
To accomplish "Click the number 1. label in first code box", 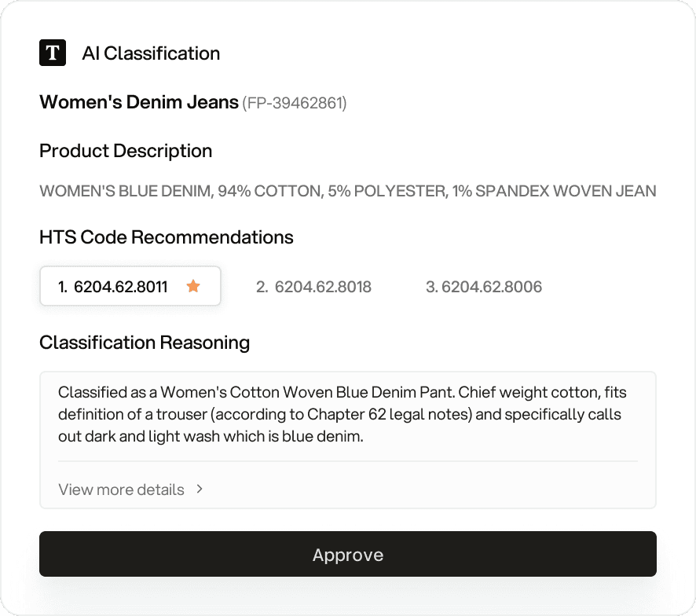I will click(63, 287).
